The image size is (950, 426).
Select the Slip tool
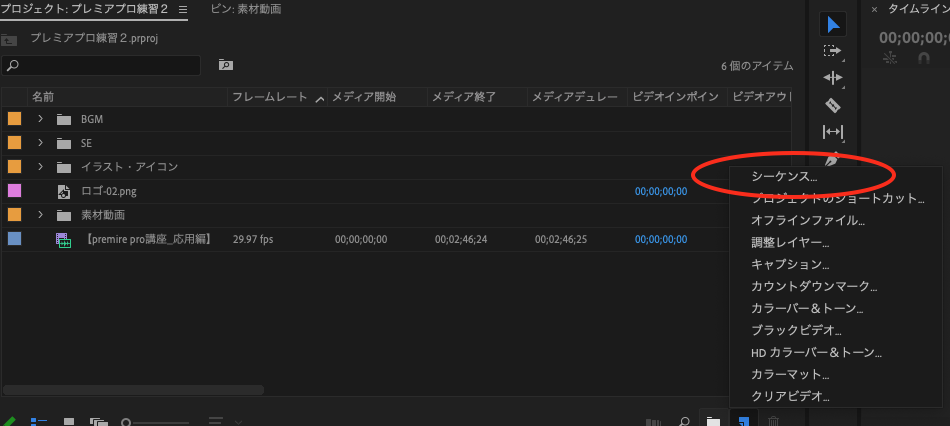833,131
